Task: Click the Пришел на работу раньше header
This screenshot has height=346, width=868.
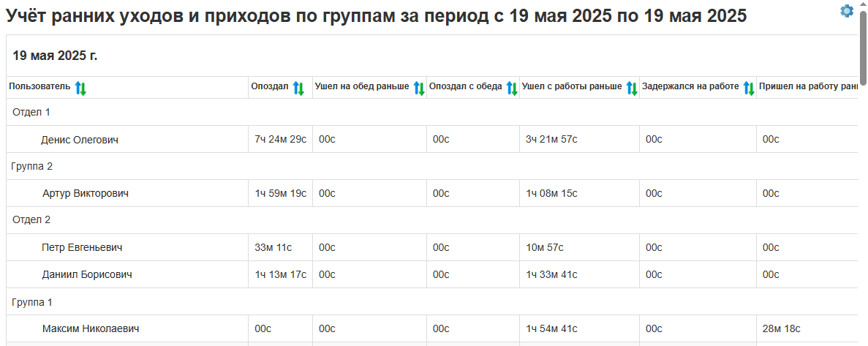Action: (807, 87)
